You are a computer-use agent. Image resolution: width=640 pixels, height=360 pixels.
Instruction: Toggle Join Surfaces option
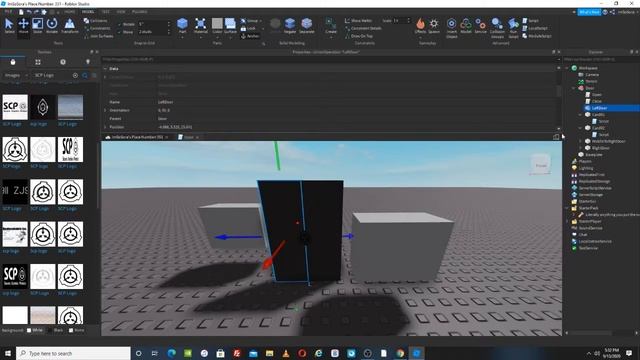(x=99, y=36)
